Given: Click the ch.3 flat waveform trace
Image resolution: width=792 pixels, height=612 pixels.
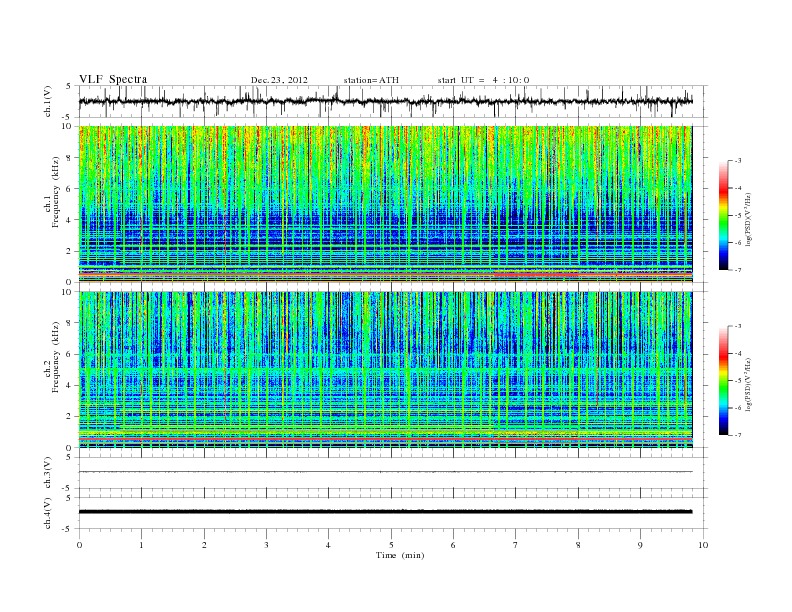Looking at the screenshot, I should pos(385,472).
